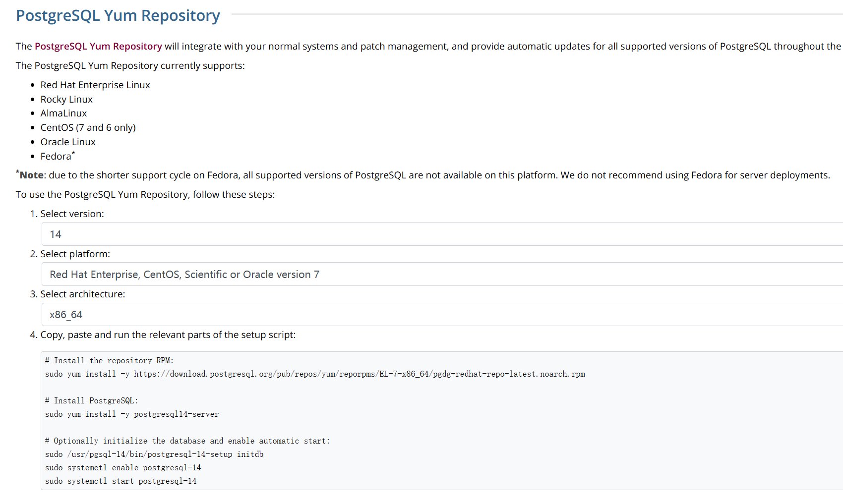Image resolution: width=843 pixels, height=504 pixels.
Task: Click the PostgreSQL Yum Repository page heading
Action: (118, 15)
